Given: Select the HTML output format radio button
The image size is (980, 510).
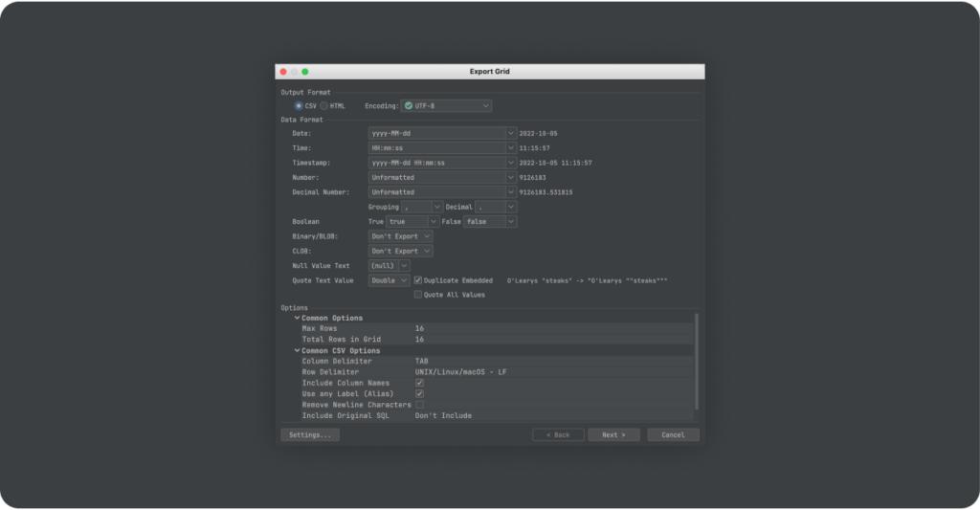Looking at the screenshot, I should coord(323,105).
